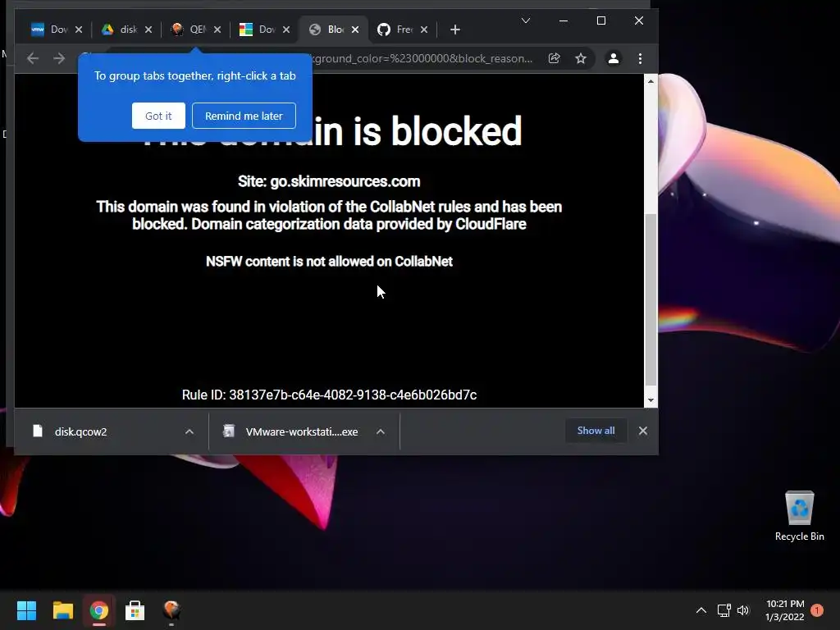Viewport: 840px width, 630px height.
Task: Switch to the Google Drive disk tab
Action: pos(126,30)
